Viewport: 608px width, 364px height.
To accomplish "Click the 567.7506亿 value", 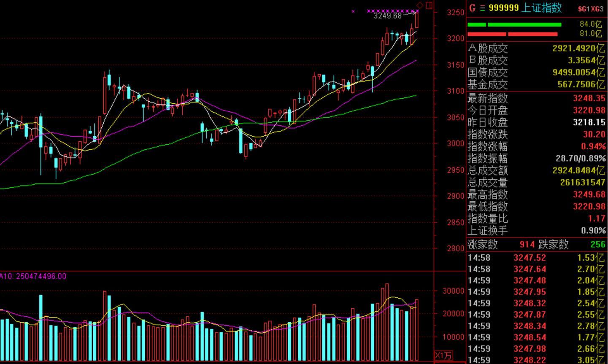I will [x=581, y=84].
